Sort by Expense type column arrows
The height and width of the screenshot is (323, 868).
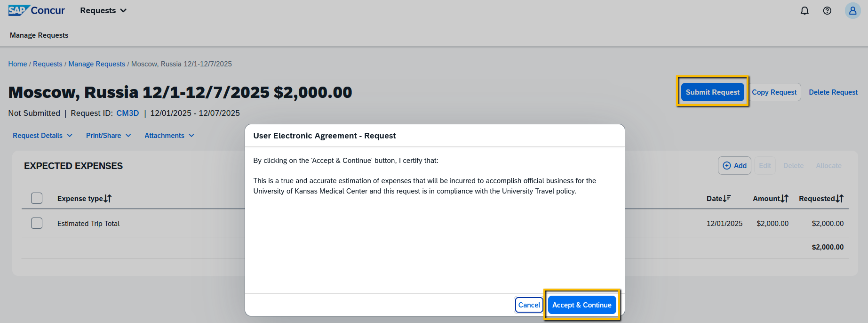pos(108,199)
